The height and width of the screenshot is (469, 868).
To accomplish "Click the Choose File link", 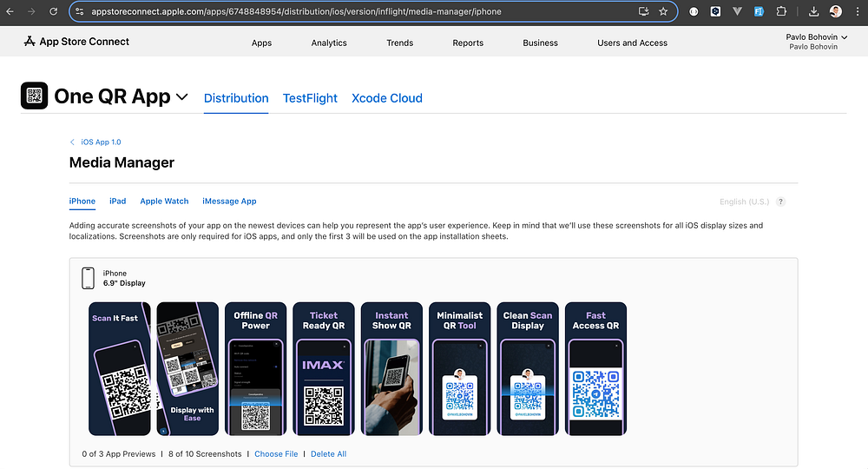I will pyautogui.click(x=276, y=453).
